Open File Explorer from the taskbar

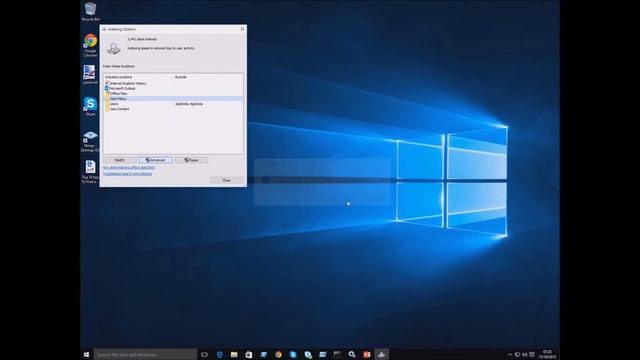pos(234,354)
